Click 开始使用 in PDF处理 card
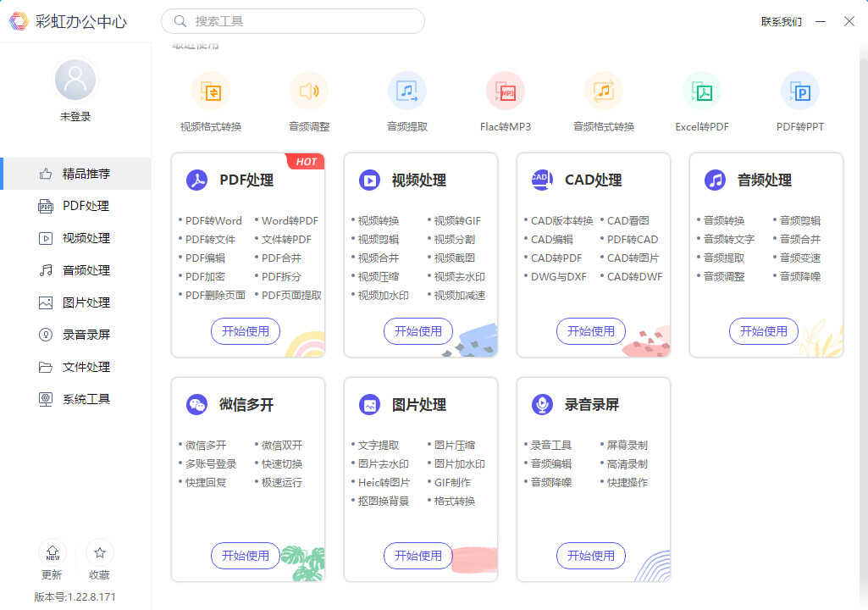 pyautogui.click(x=246, y=331)
